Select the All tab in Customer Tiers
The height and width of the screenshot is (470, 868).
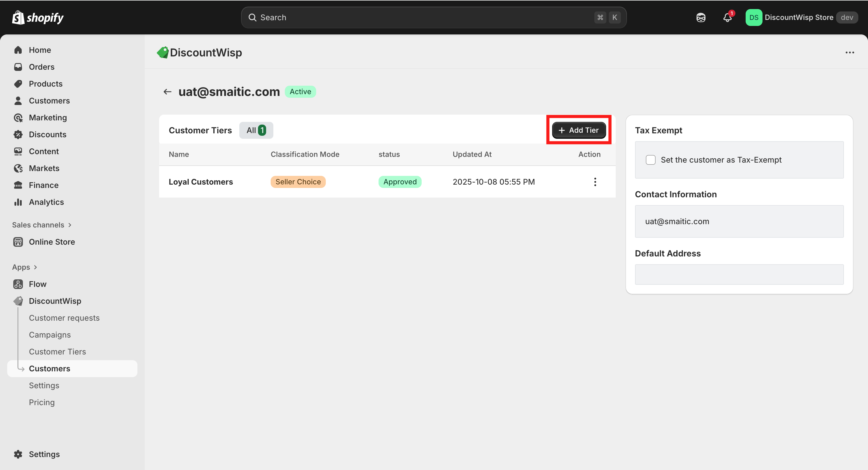[256, 130]
